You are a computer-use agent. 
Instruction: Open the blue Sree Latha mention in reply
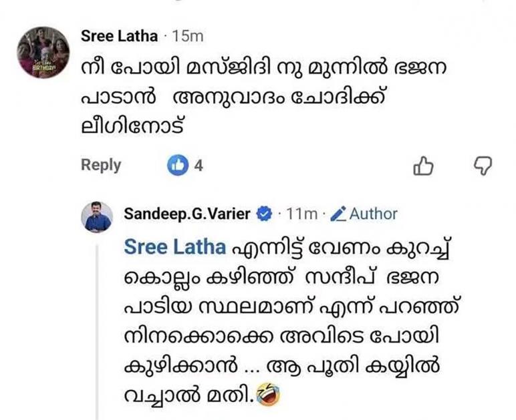[x=174, y=247]
